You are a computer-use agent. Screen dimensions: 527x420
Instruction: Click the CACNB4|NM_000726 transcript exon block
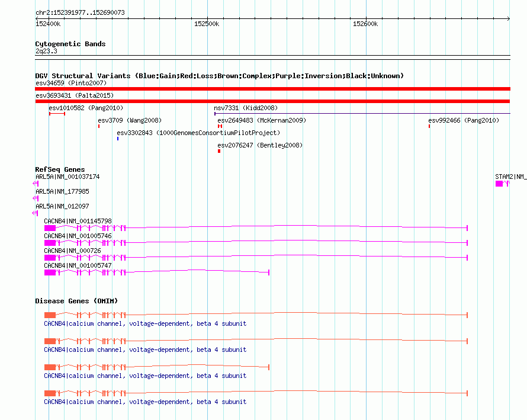[50, 258]
